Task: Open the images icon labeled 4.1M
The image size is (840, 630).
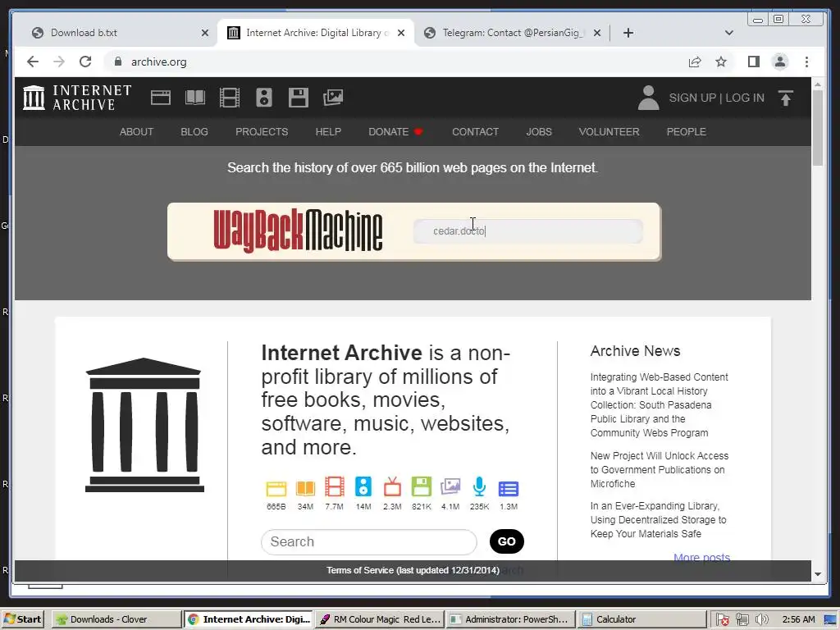Action: pos(450,487)
